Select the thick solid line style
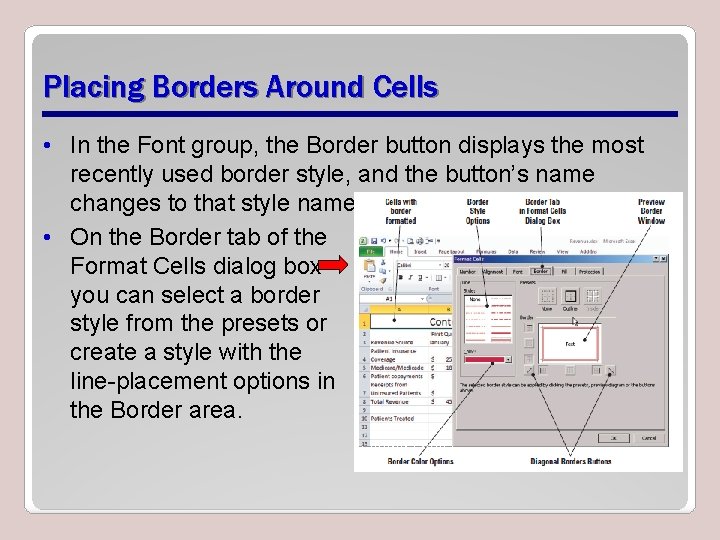720x540 pixels. [501, 332]
